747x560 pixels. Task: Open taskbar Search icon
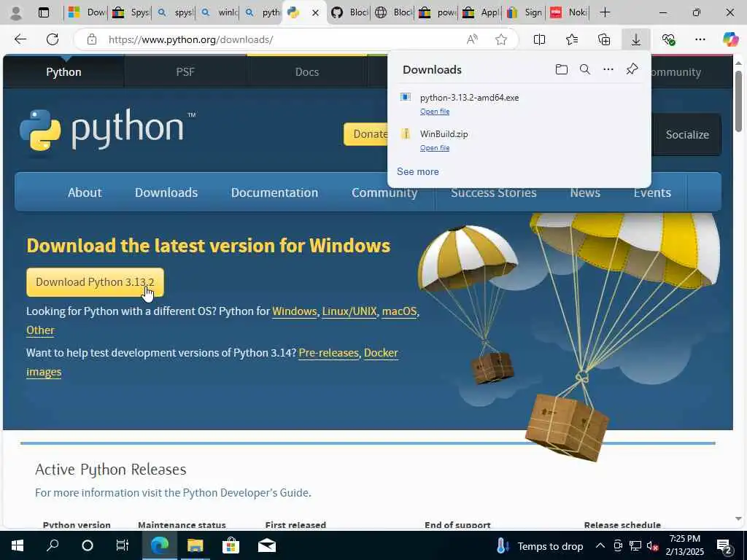point(53,545)
